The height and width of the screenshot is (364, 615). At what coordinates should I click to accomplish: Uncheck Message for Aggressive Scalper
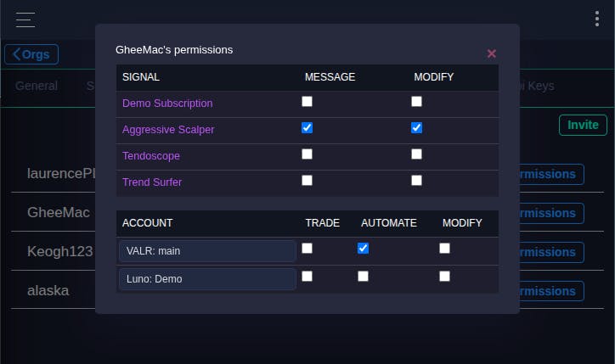307,128
